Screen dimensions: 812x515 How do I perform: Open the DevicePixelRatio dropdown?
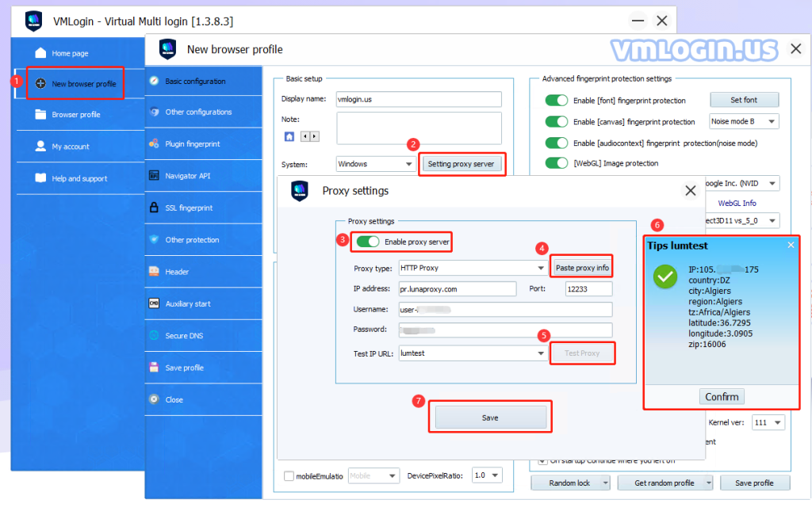(487, 475)
